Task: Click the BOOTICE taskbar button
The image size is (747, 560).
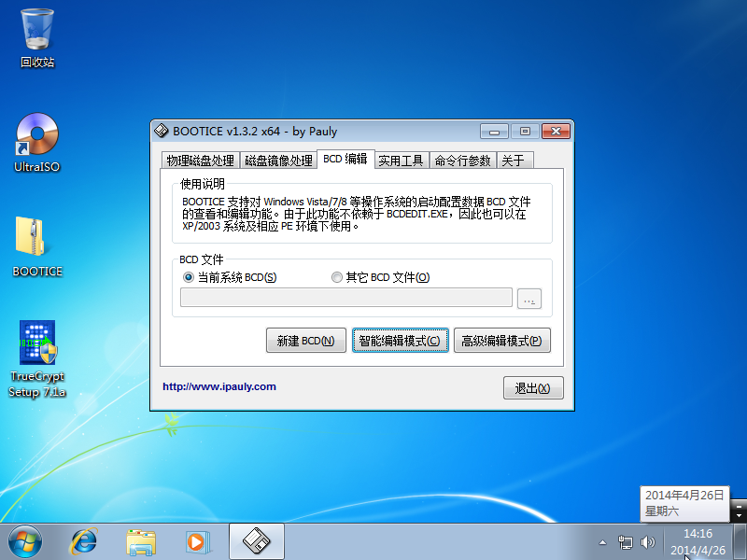Action: (x=257, y=541)
